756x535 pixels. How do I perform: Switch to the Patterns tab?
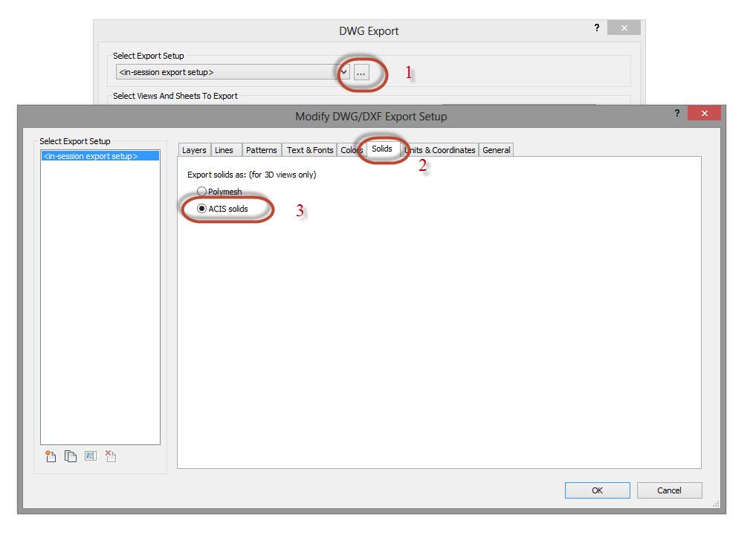[261, 149]
